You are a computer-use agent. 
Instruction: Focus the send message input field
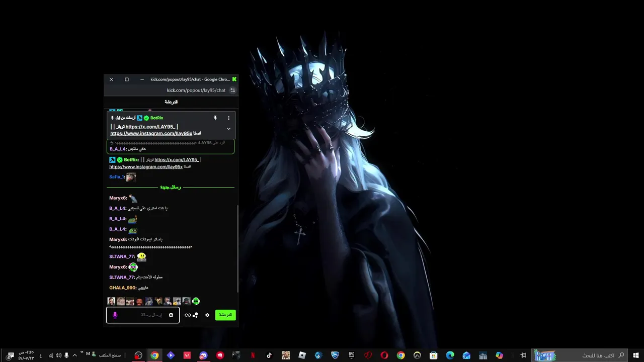pos(143,315)
